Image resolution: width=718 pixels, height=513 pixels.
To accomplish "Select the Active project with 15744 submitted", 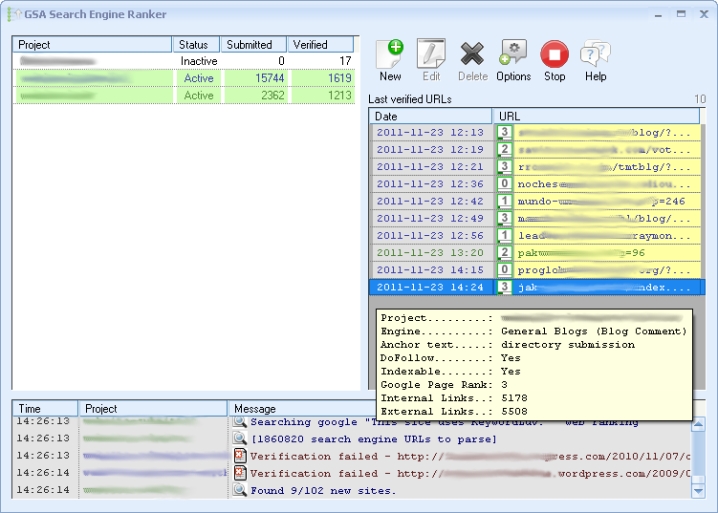I will [x=183, y=78].
